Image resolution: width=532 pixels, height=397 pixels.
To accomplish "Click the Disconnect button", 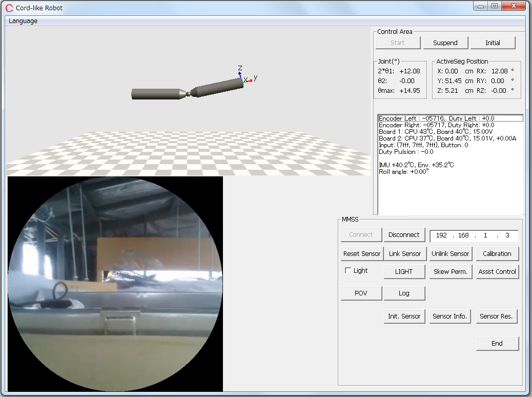I will coord(404,235).
